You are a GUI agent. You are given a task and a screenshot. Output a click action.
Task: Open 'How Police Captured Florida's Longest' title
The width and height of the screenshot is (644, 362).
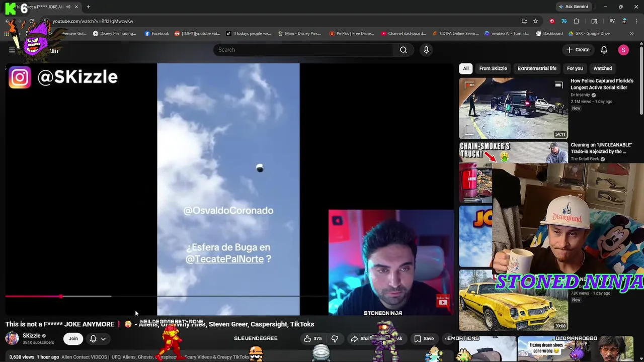coord(602,84)
